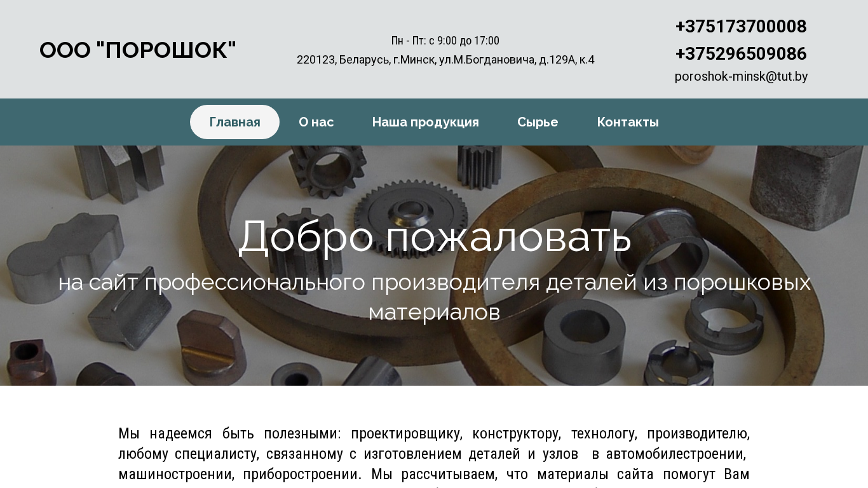Click the banner subtitle about порошковых материалов
Screen dimensions: 868x488
pyautogui.click(x=435, y=297)
